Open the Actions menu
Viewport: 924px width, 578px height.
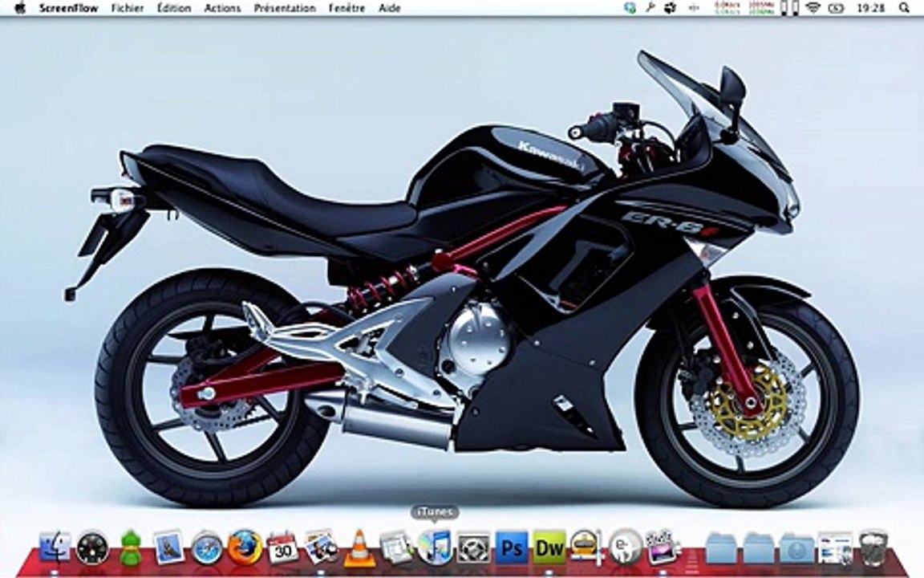point(222,8)
